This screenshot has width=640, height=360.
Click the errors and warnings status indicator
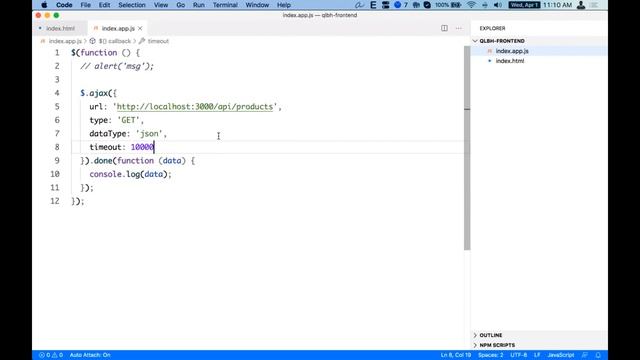tap(51, 355)
